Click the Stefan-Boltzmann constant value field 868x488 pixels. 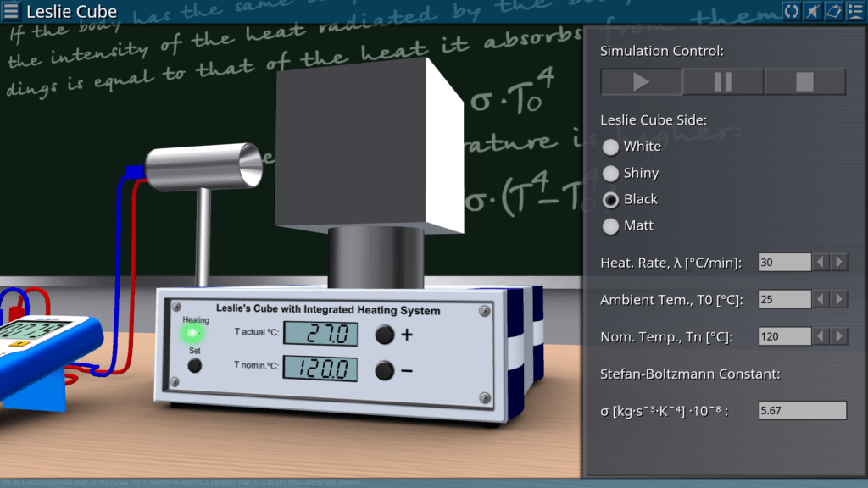click(x=802, y=411)
